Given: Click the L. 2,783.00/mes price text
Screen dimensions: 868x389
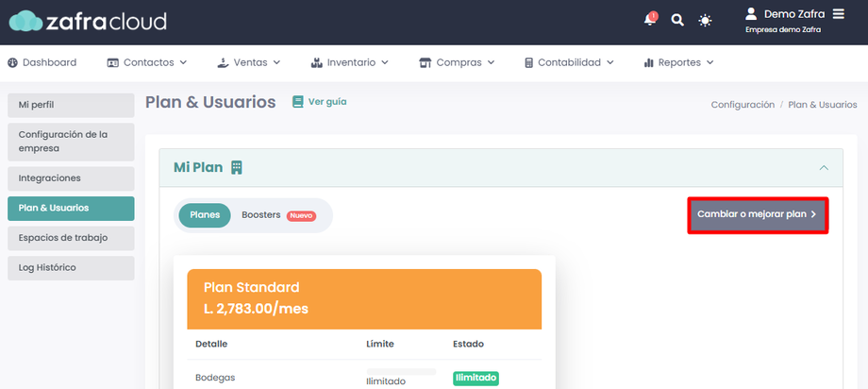Looking at the screenshot, I should [x=256, y=309].
